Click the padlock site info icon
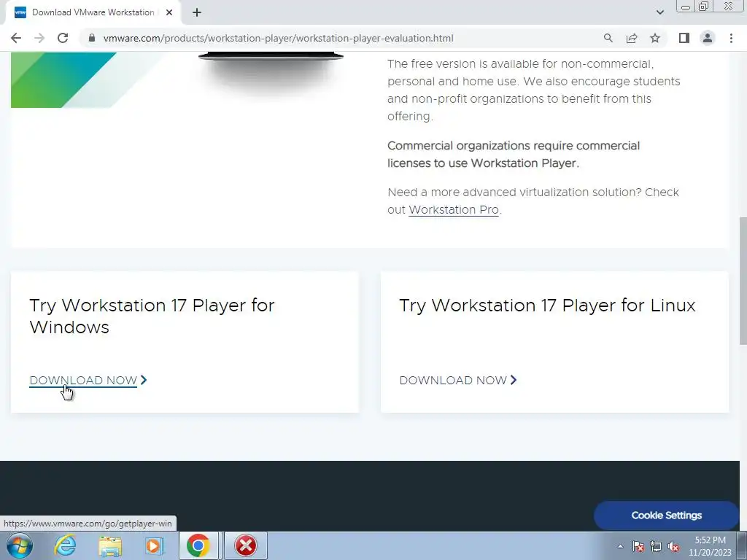 coord(92,38)
